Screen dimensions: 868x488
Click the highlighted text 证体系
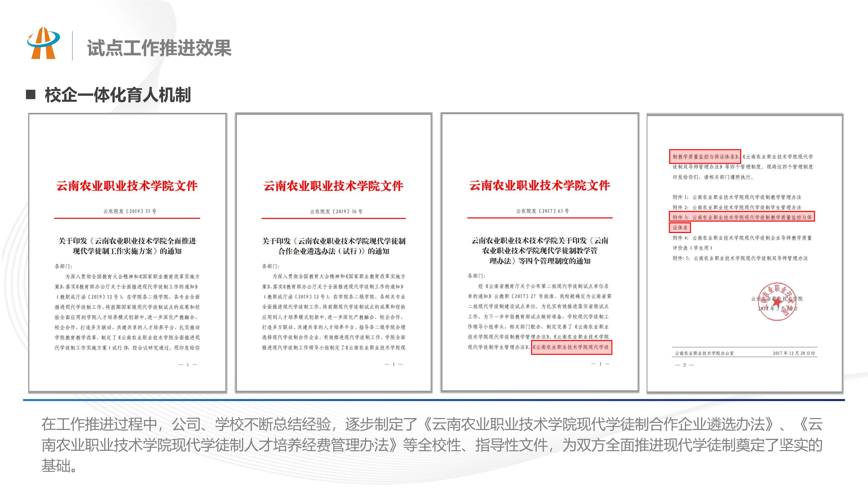pos(680,228)
